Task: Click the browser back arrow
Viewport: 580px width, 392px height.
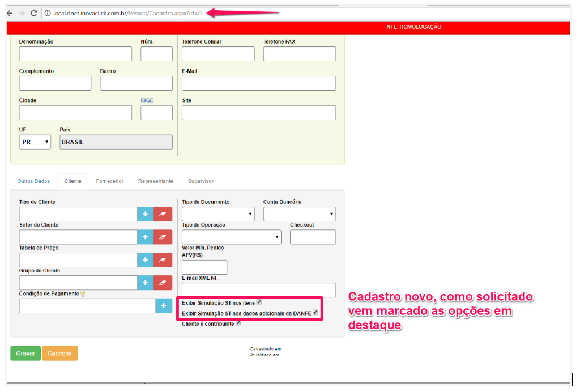Action: [x=9, y=13]
